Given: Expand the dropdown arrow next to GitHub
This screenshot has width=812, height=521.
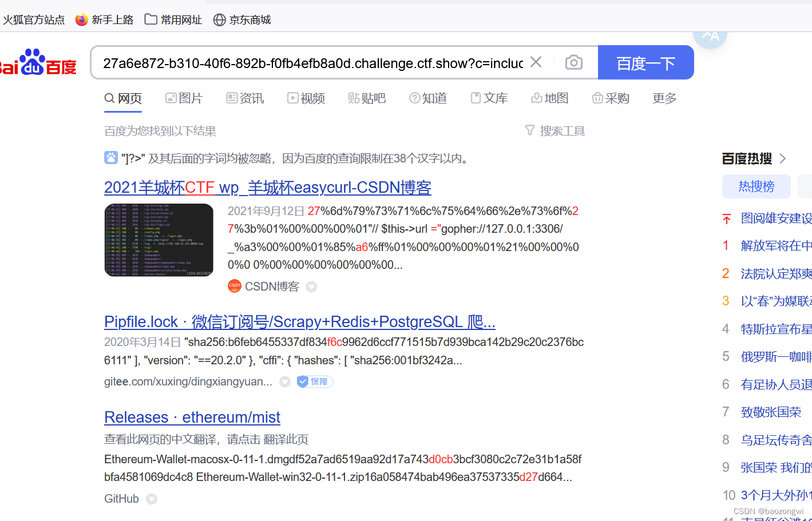Looking at the screenshot, I should point(152,499).
